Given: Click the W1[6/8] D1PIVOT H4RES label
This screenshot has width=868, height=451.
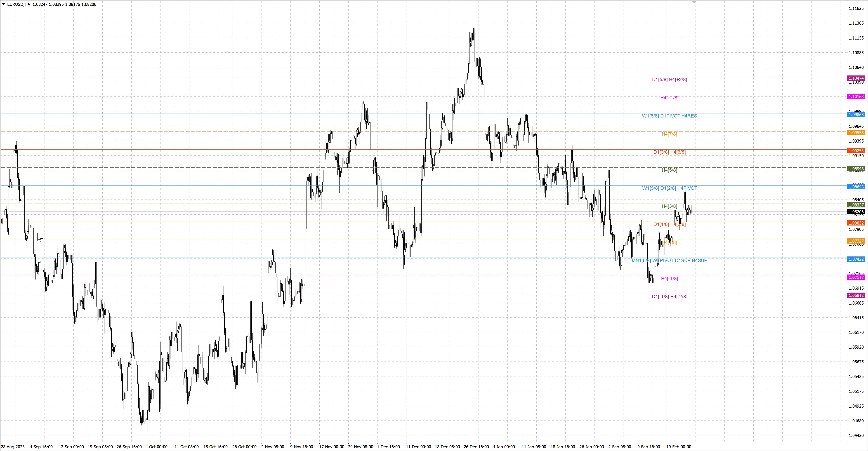Looking at the screenshot, I should point(669,116).
